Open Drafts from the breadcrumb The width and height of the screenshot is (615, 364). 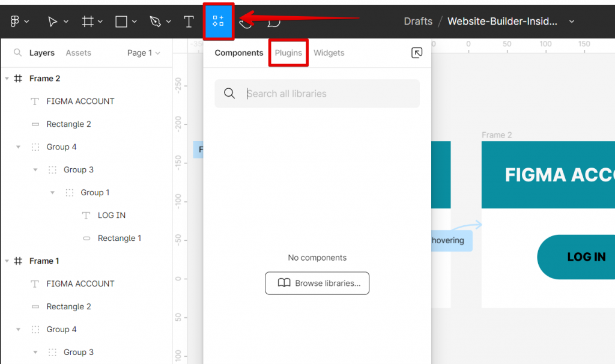417,21
